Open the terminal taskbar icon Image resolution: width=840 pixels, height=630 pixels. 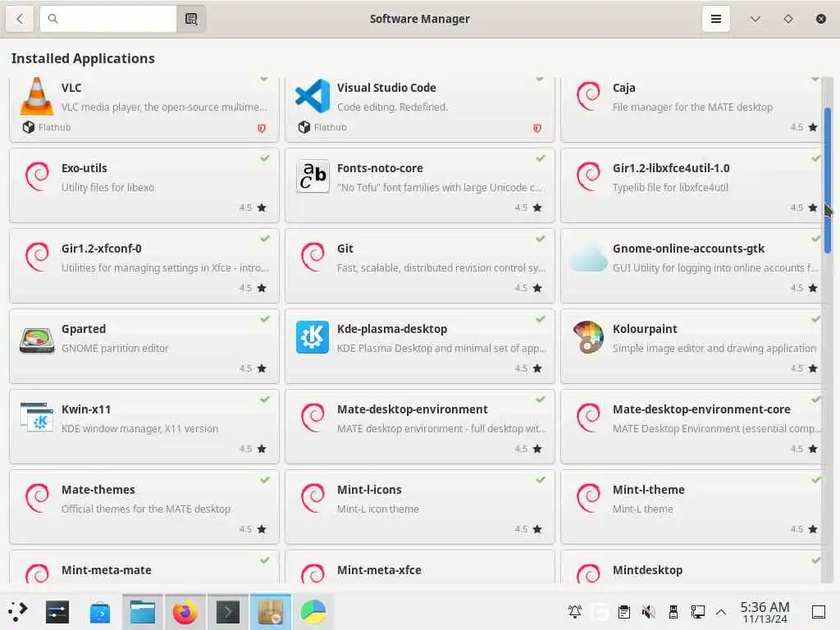point(228,612)
